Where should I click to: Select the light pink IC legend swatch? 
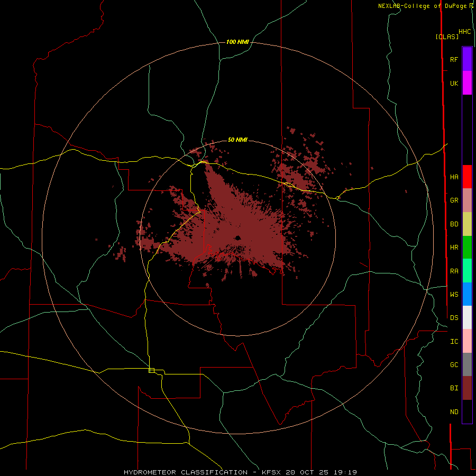point(467,341)
